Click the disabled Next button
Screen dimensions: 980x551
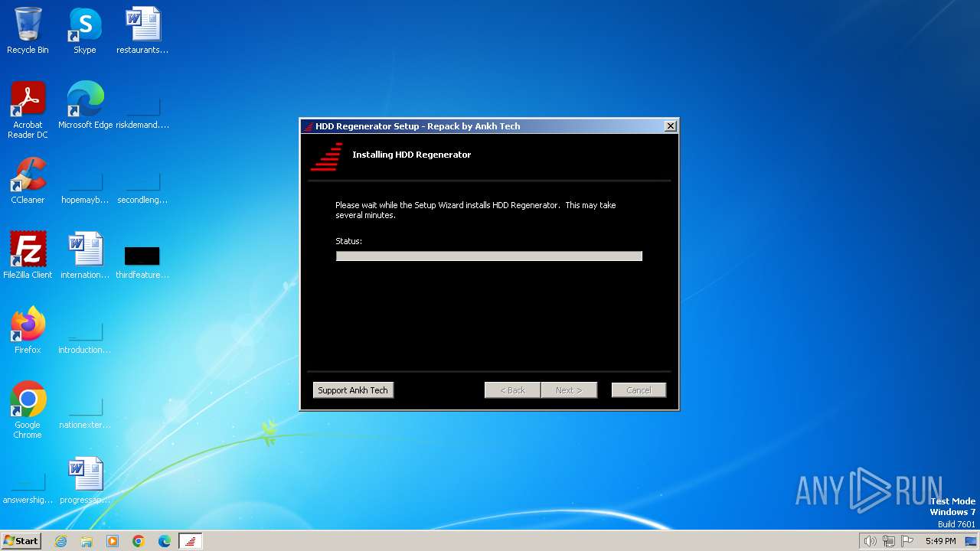(569, 390)
